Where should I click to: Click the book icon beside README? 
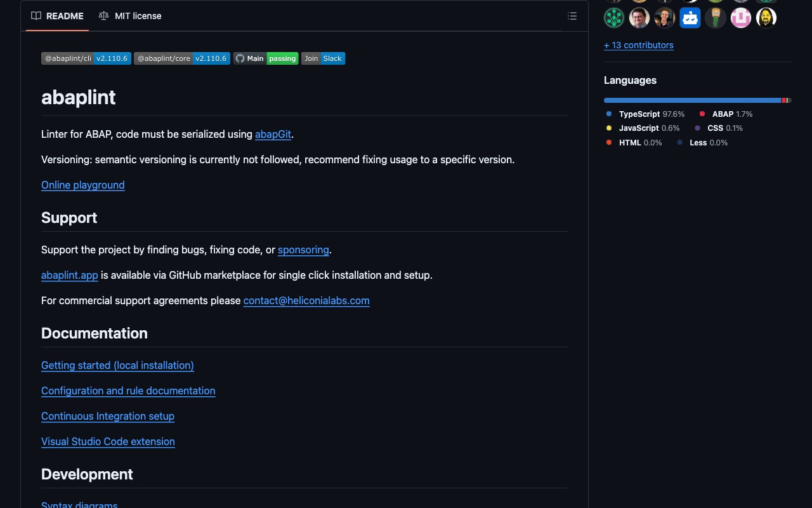click(36, 16)
